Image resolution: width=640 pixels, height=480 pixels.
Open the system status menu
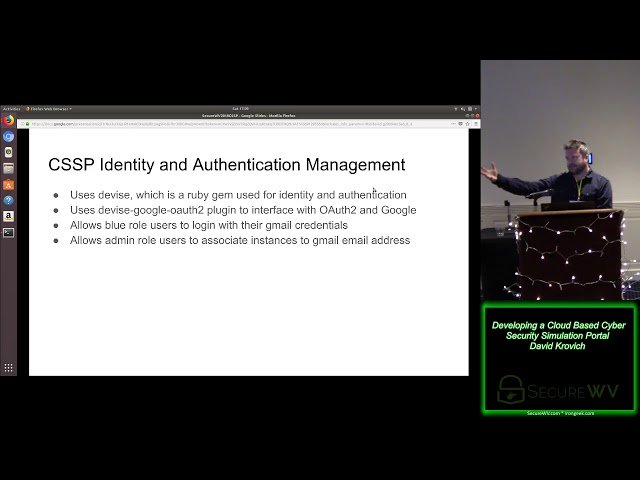click(476, 109)
